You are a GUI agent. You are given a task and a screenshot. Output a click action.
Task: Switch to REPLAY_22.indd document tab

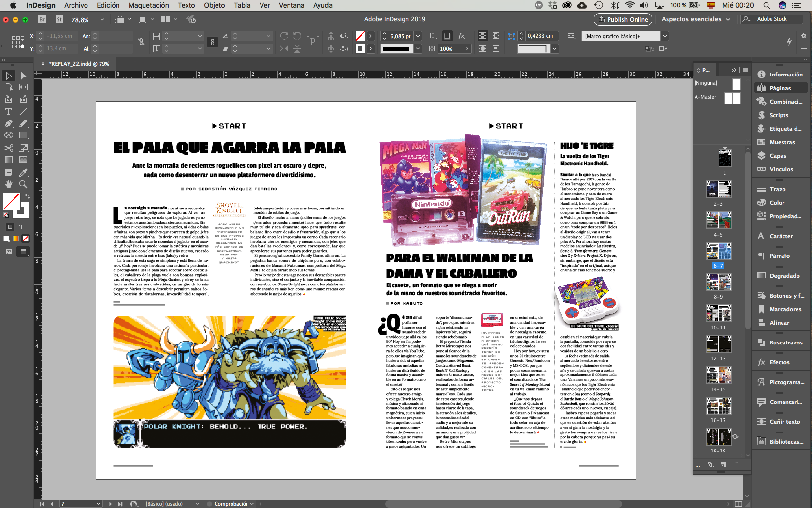pos(79,64)
